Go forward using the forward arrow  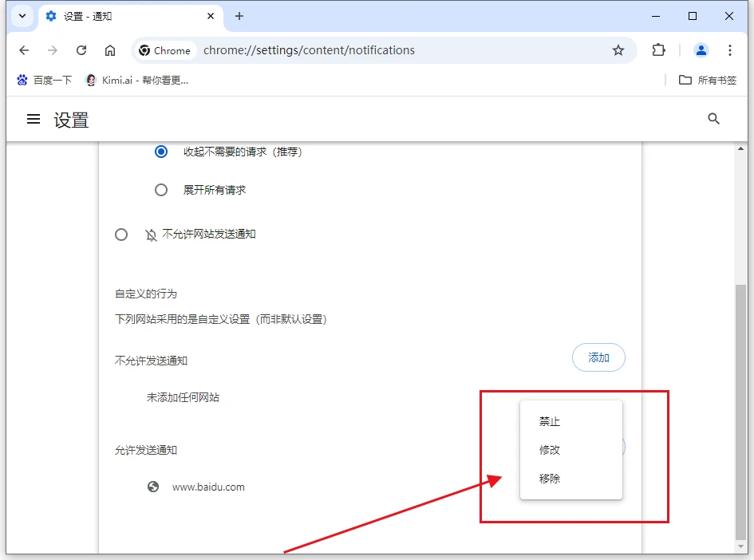pyautogui.click(x=53, y=50)
